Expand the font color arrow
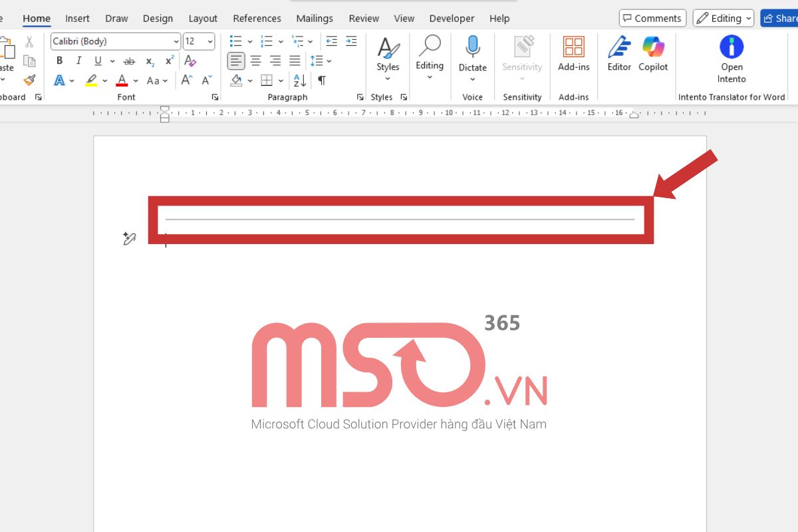Screen dimensions: 798x532 coord(136,80)
